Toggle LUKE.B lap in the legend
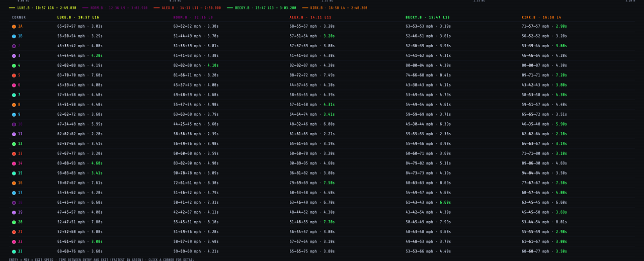This screenshot has width=644, height=261. click(43, 8)
